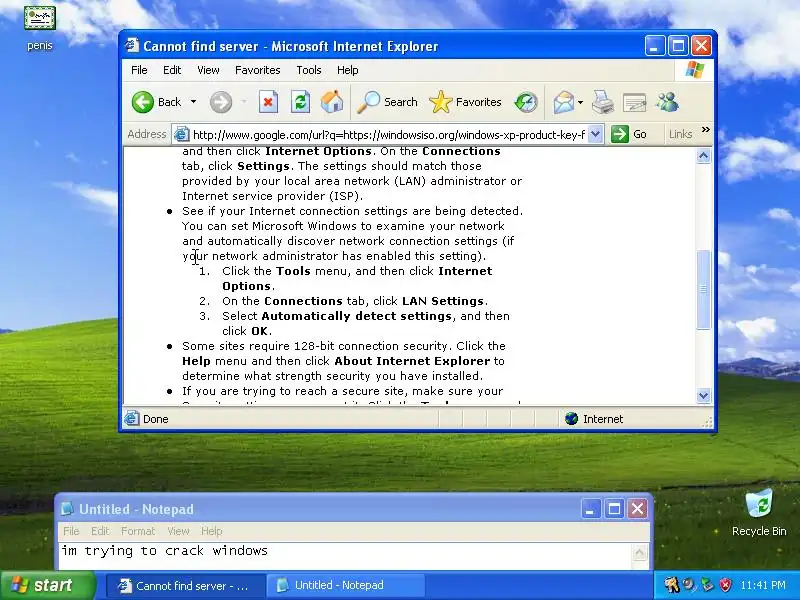This screenshot has height=600, width=800.
Task: Click the Links toolbar label
Action: pos(681,134)
